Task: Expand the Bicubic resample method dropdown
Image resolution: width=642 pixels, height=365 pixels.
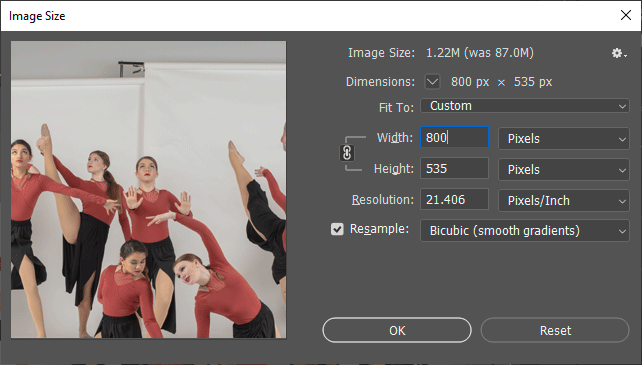Action: pyautogui.click(x=524, y=231)
